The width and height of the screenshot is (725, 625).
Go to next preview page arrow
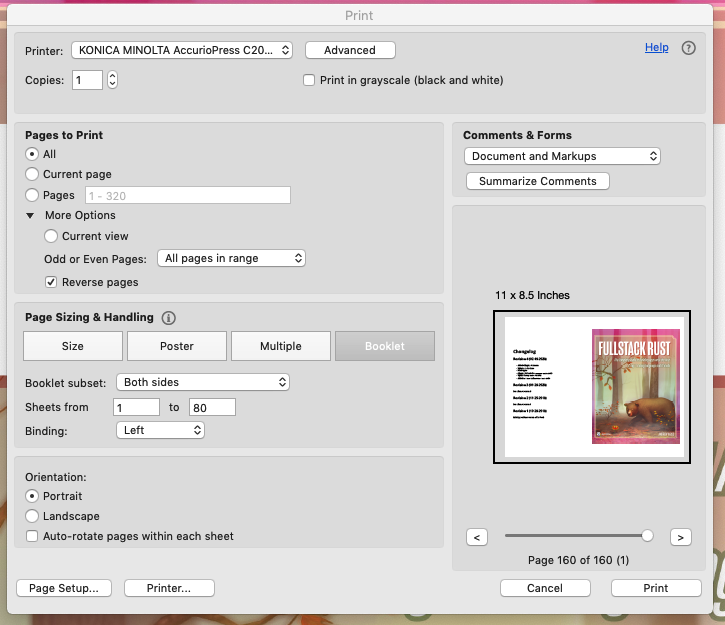coord(680,537)
